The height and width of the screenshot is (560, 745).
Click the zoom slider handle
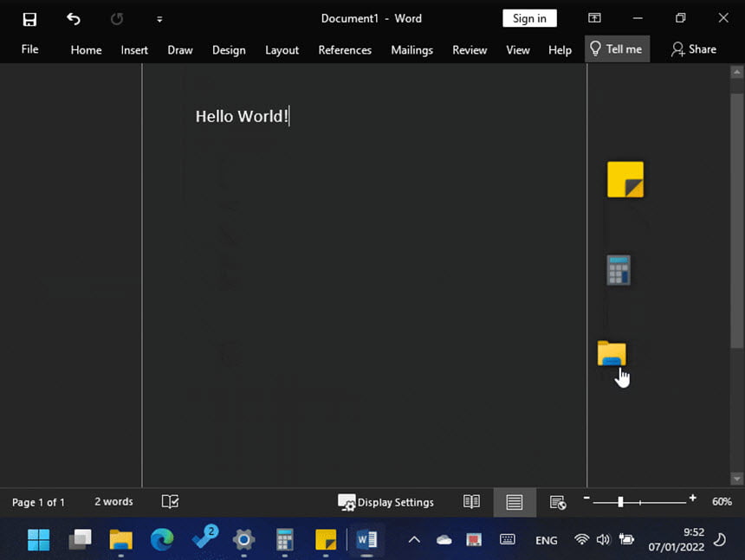620,502
